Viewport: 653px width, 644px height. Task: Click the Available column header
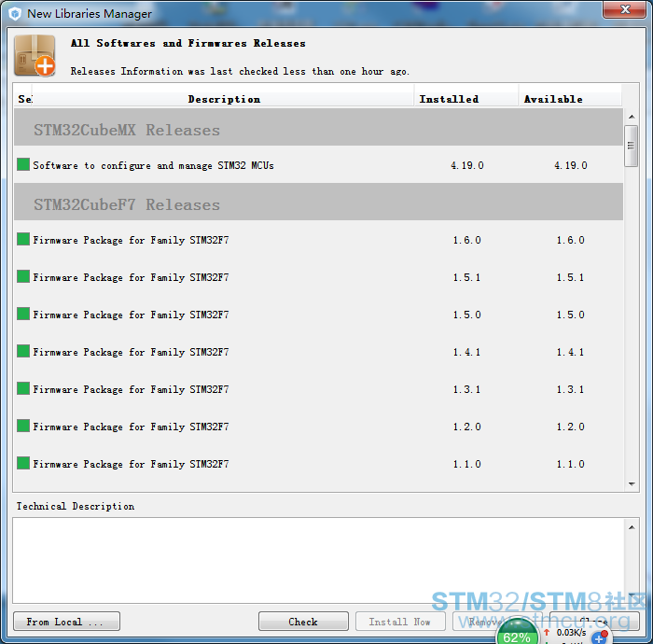coord(570,99)
